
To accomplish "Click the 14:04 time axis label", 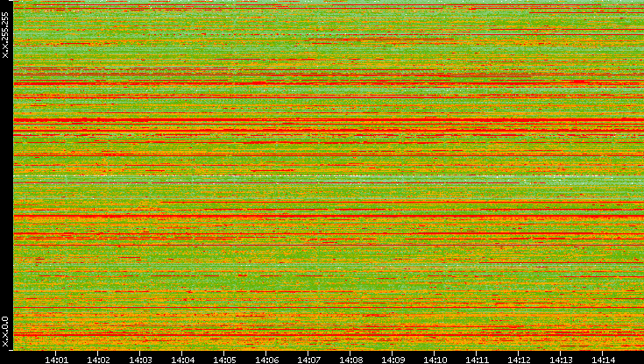I will (x=183, y=360).
